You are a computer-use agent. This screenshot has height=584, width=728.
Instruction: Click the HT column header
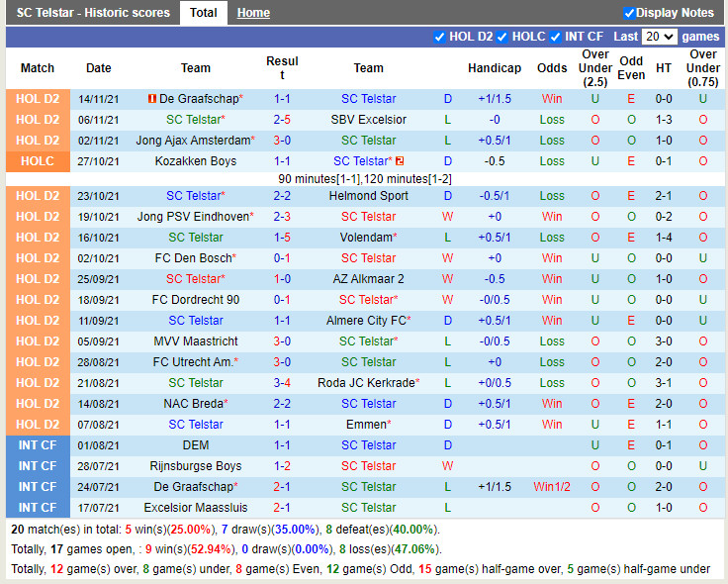[x=664, y=68]
